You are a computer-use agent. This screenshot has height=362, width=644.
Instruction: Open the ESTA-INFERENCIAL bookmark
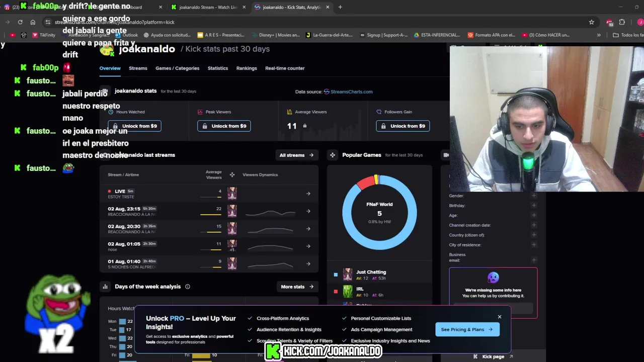tap(437, 35)
